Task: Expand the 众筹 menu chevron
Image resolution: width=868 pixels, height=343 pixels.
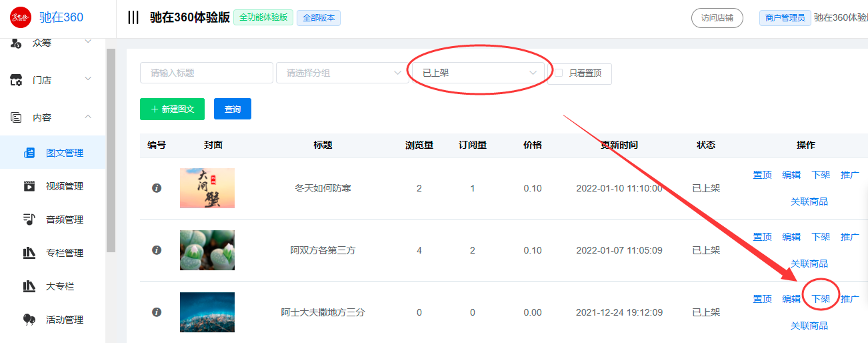Action: point(88,42)
